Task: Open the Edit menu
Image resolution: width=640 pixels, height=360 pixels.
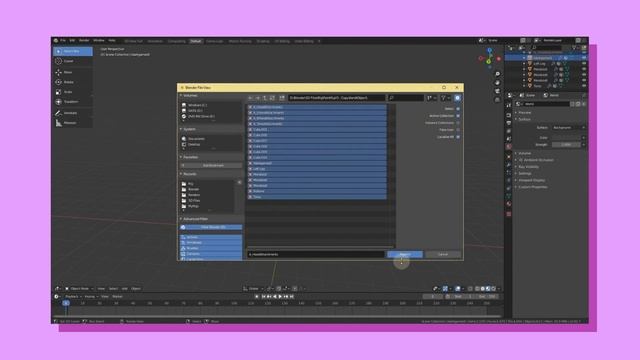Action: [x=72, y=40]
